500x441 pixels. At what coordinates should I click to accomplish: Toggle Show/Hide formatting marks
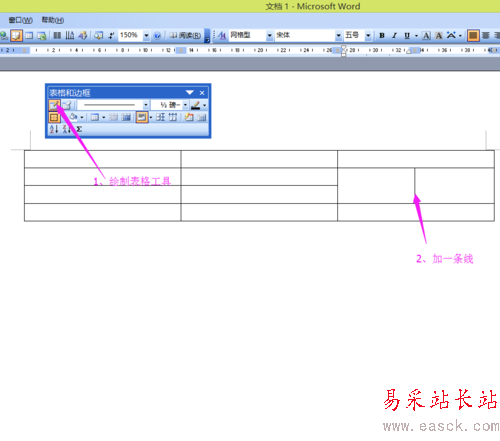coord(111,35)
